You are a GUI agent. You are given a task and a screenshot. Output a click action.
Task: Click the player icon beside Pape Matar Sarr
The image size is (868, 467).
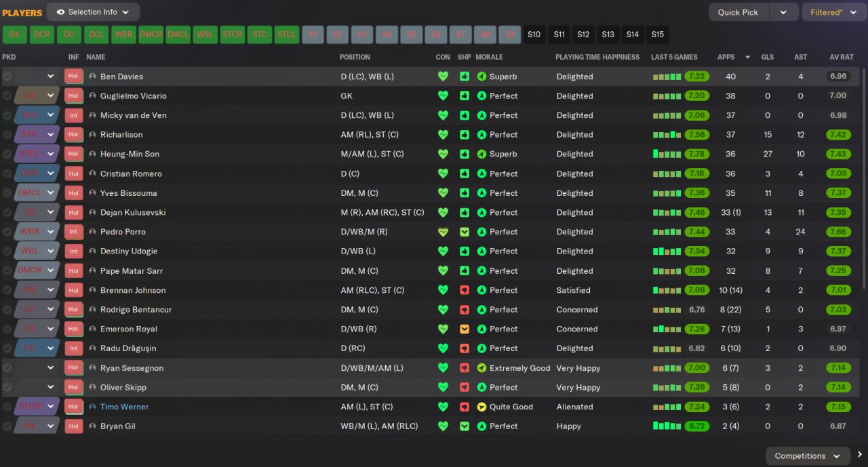click(93, 270)
